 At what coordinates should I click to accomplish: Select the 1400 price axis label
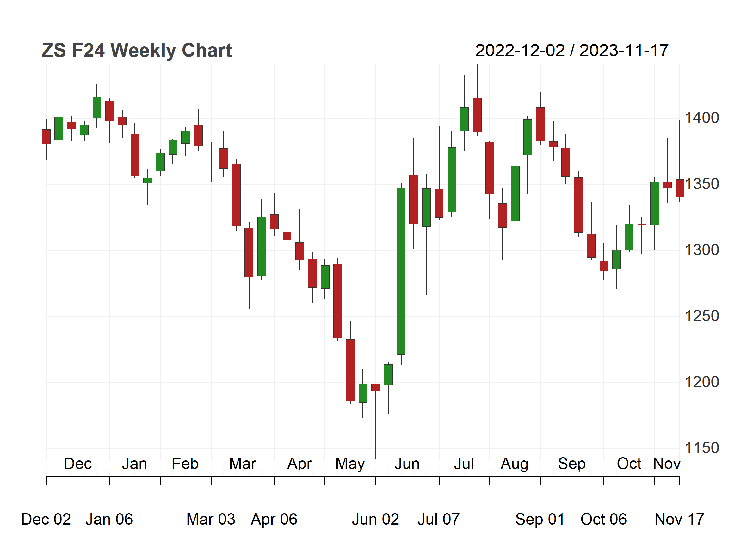pyautogui.click(x=702, y=118)
